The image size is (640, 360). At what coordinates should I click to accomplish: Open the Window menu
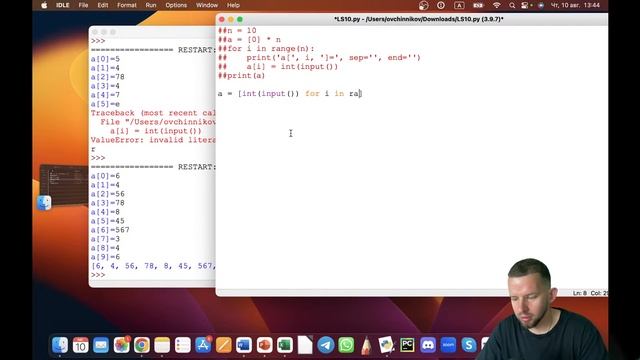pyautogui.click(x=207, y=5)
